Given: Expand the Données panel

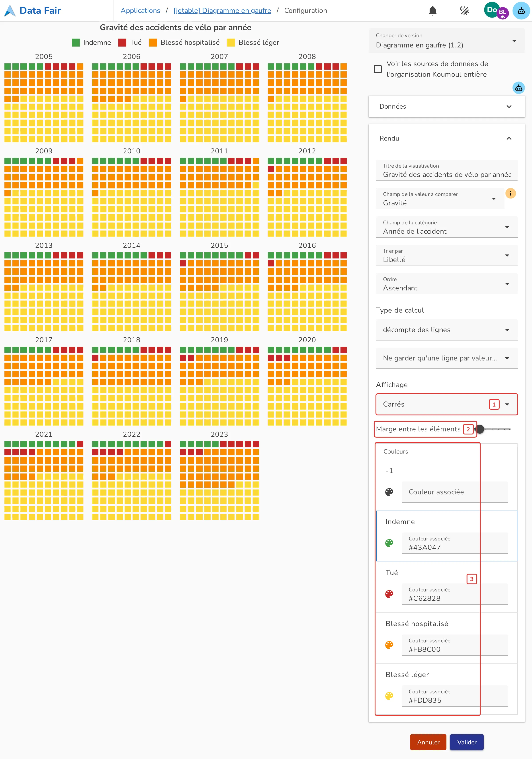Looking at the screenshot, I should pos(447,106).
